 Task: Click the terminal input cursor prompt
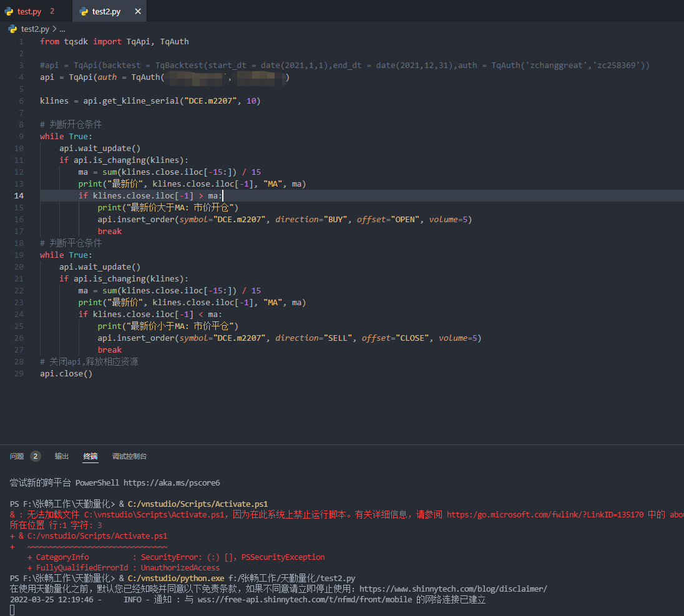(x=12, y=610)
